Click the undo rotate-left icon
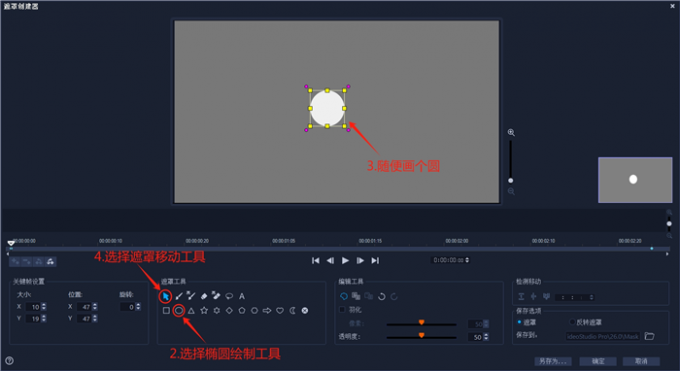Image resolution: width=680 pixels, height=371 pixels. (x=382, y=296)
